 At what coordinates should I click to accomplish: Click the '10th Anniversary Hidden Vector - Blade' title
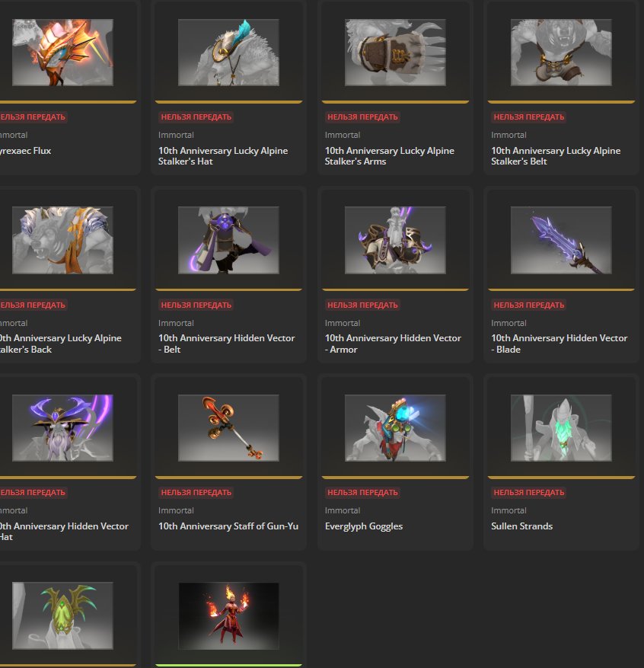[559, 344]
